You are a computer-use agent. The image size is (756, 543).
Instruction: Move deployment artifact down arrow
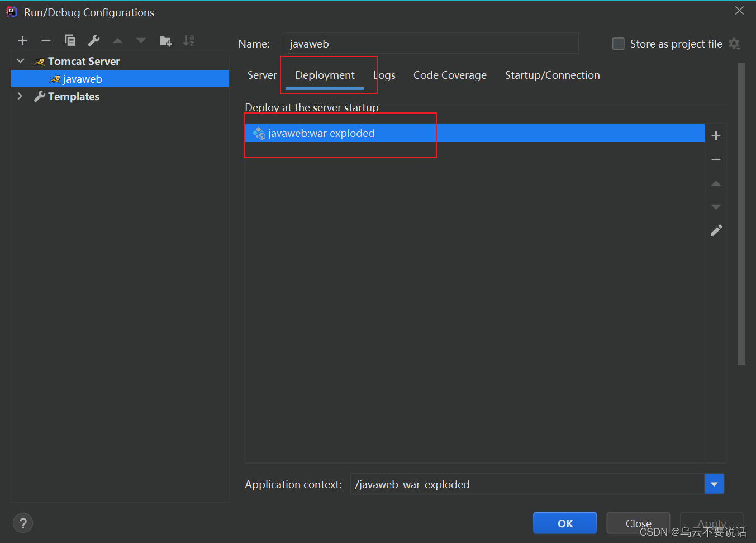point(716,207)
